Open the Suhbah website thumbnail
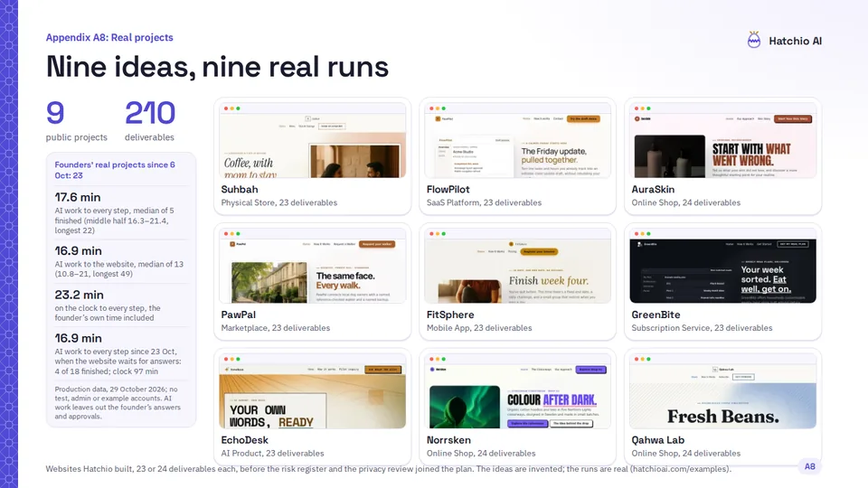 [x=312, y=141]
